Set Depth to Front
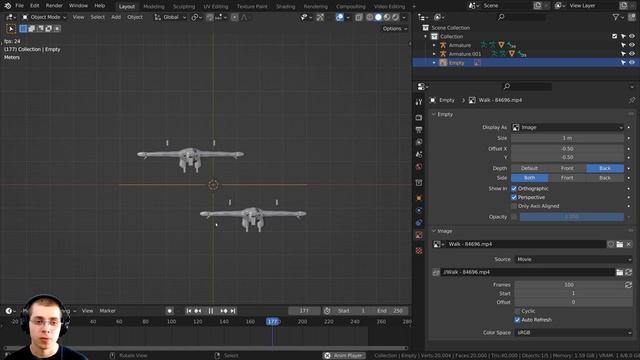Screen dimensions: 640x360 pos(567,168)
